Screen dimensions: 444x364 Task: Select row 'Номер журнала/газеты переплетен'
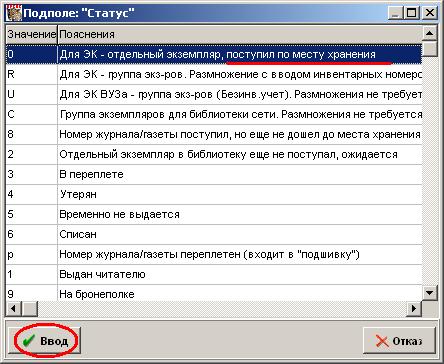[x=214, y=254]
